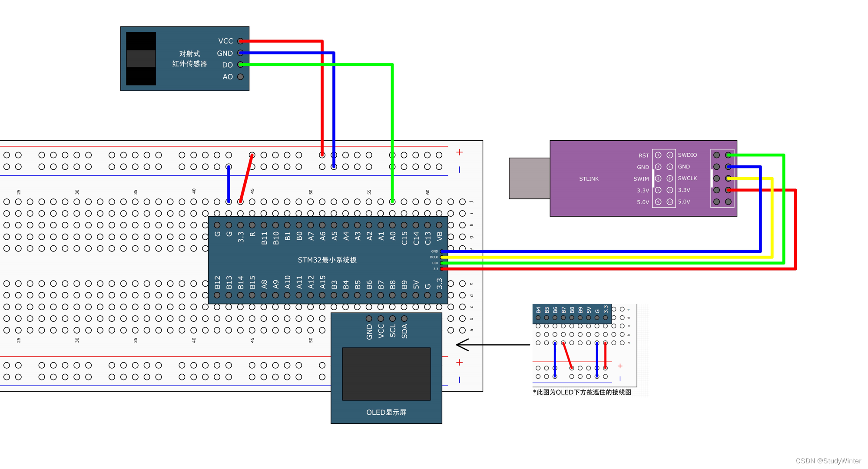Click the B8 pin label on the main STM32 board

393,284
